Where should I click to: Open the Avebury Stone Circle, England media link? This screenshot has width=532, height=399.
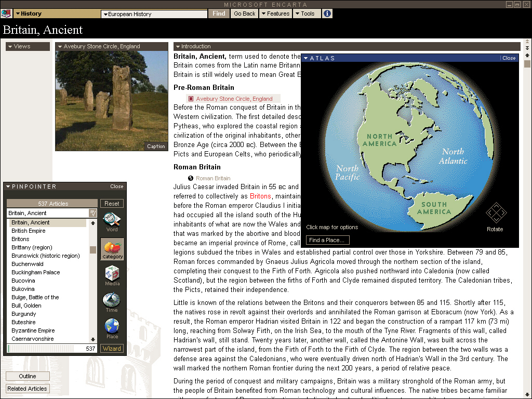coord(234,99)
